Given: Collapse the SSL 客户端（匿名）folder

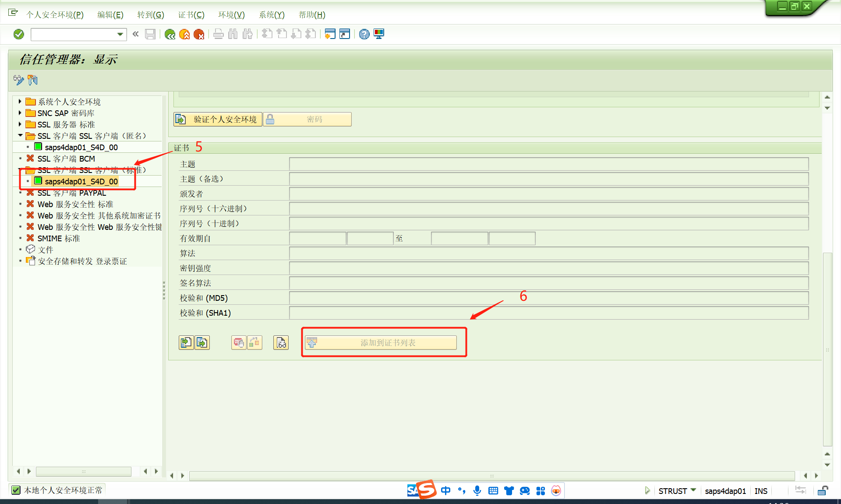Looking at the screenshot, I should click(20, 136).
